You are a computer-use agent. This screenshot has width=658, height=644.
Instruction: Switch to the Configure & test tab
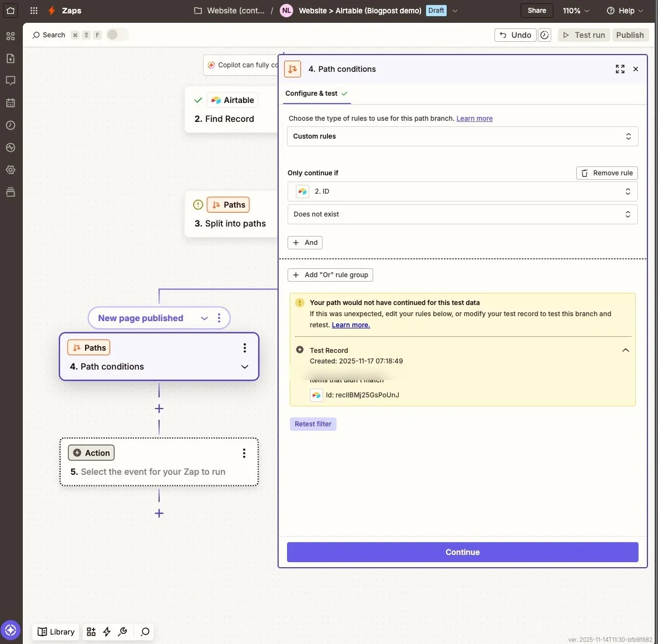point(313,94)
